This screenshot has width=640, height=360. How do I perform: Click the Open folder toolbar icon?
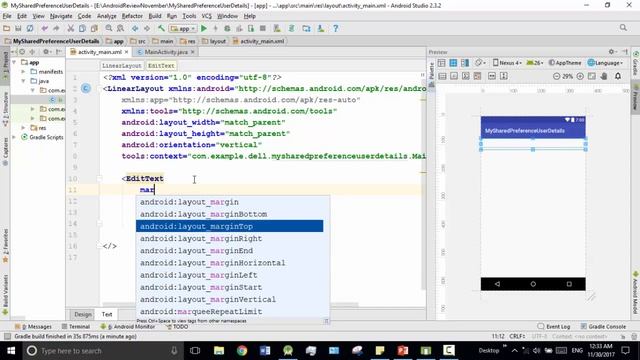(x=7, y=28)
